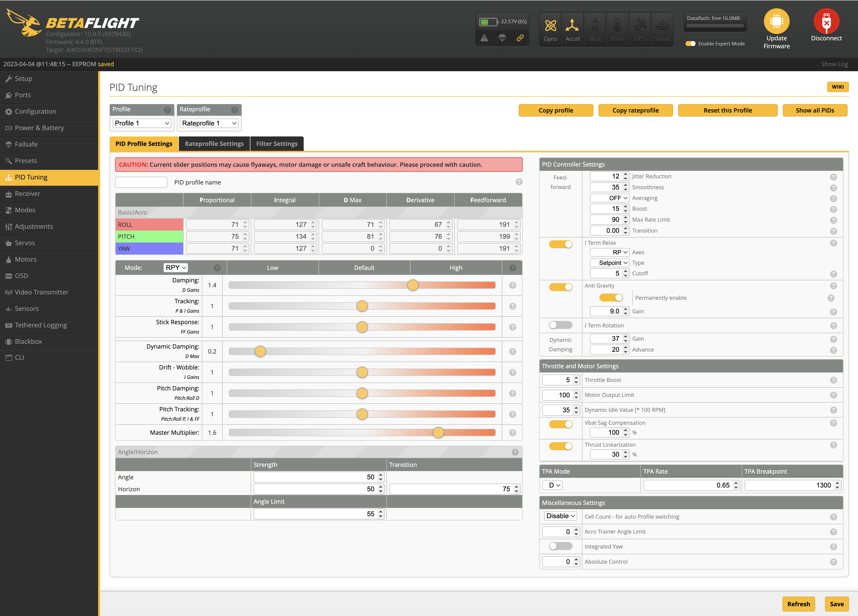Click the Blackbox sidebar icon
This screenshot has width=858, height=616.
(x=8, y=341)
